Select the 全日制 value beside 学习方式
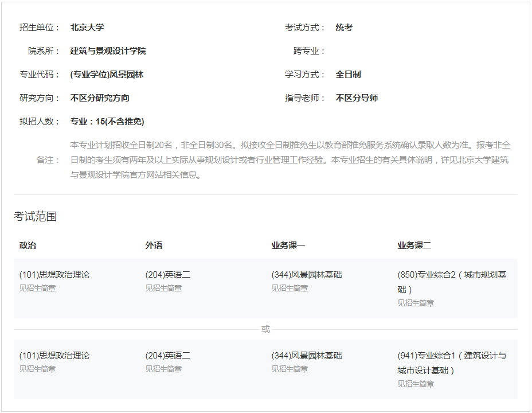The image size is (532, 413). pos(348,75)
